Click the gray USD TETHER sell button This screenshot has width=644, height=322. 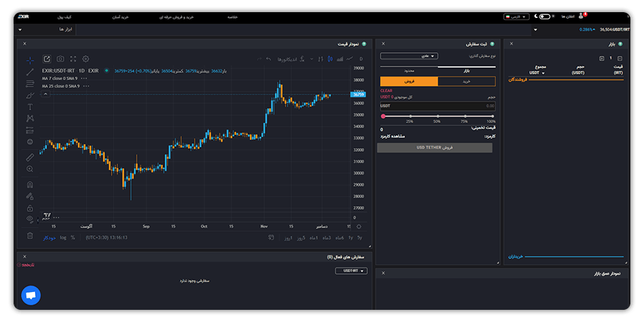coord(434,147)
